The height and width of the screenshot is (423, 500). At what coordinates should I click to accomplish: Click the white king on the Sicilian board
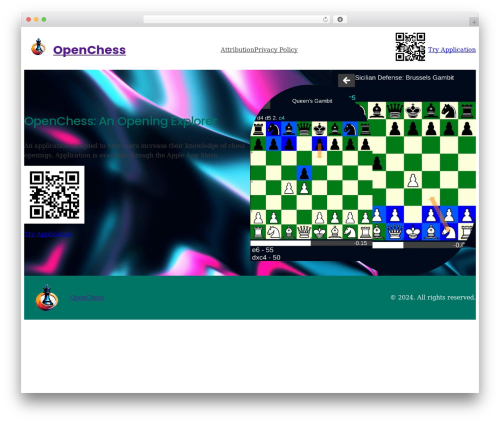tap(413, 232)
